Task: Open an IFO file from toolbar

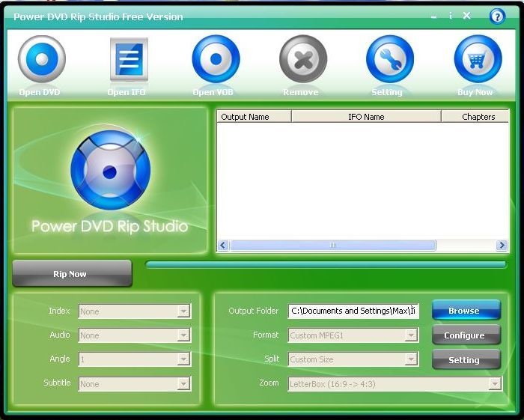Action: pyautogui.click(x=129, y=59)
